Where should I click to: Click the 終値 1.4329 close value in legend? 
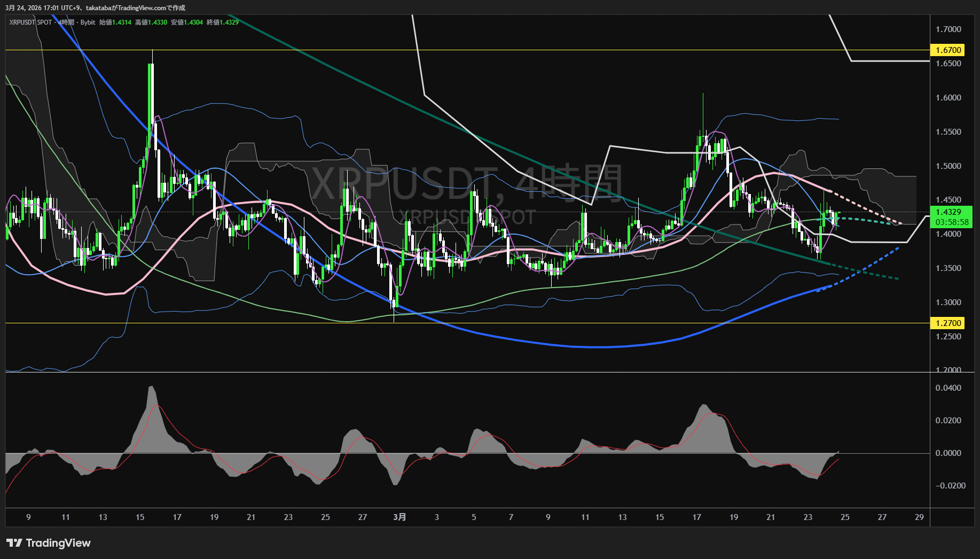coord(223,22)
